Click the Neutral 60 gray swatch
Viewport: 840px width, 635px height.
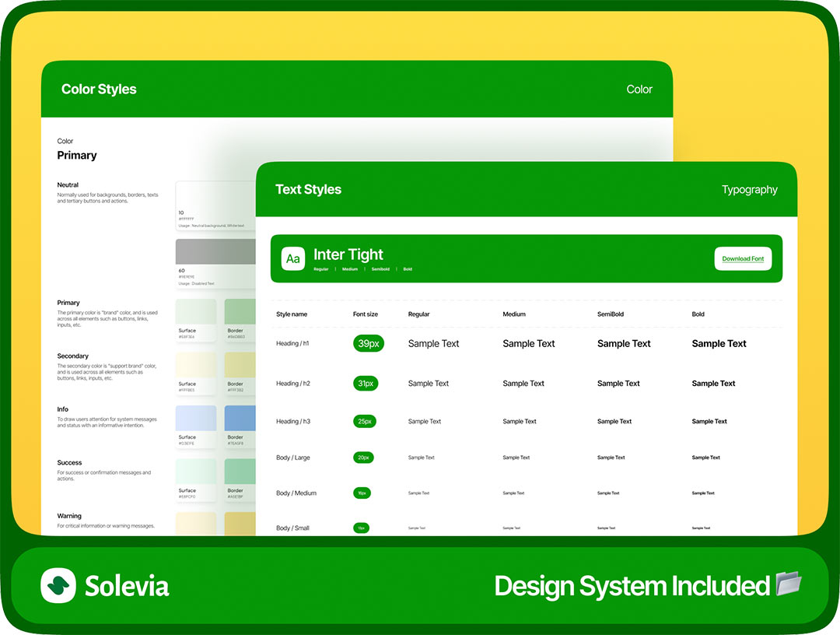coord(215,252)
